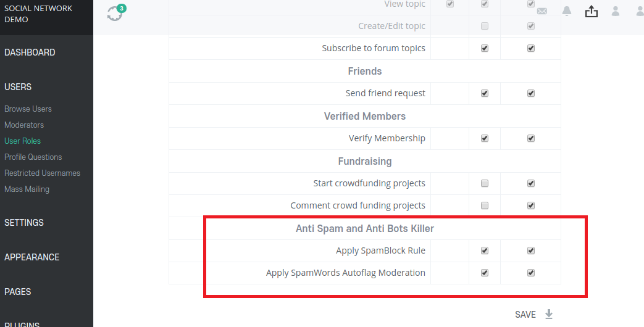Screen dimensions: 644x327
Task: Uncheck left checkbox for Apply SpamBlock Rule
Action: pos(485,250)
